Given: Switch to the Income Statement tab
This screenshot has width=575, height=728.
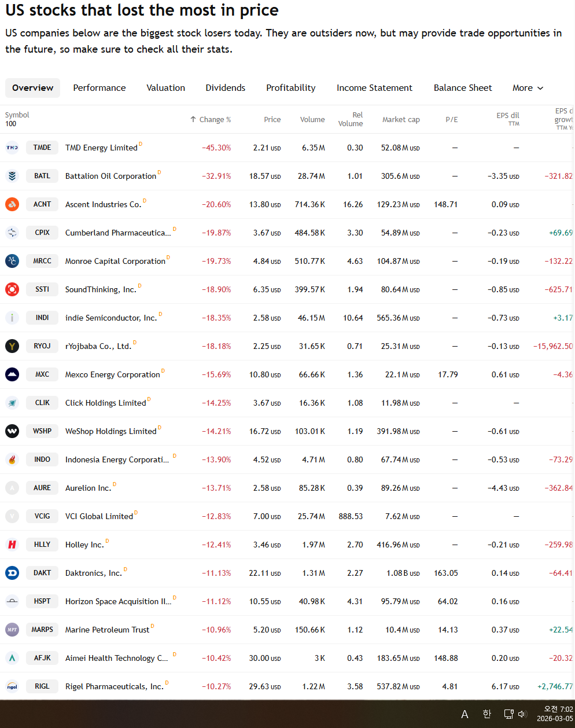Looking at the screenshot, I should coord(375,88).
